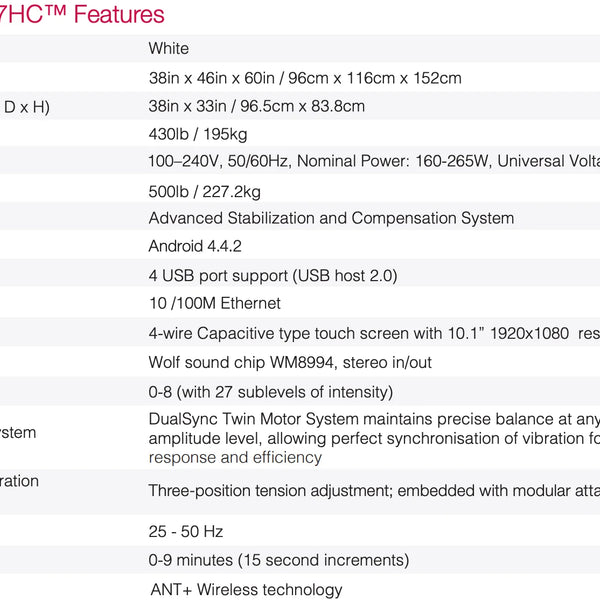Image resolution: width=600 pixels, height=600 pixels.
Task: Select the "White" color value cell
Action: point(169,48)
